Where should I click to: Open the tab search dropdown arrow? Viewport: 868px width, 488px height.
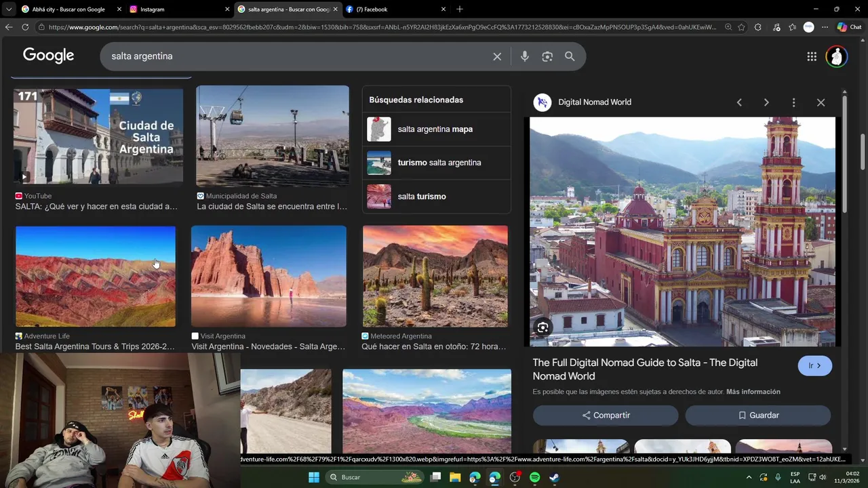pyautogui.click(x=8, y=9)
